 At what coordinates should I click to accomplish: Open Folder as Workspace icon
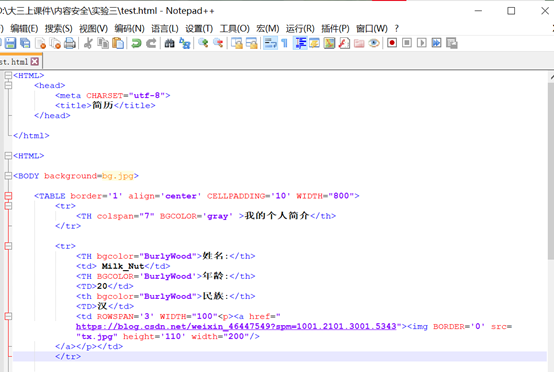point(359,43)
